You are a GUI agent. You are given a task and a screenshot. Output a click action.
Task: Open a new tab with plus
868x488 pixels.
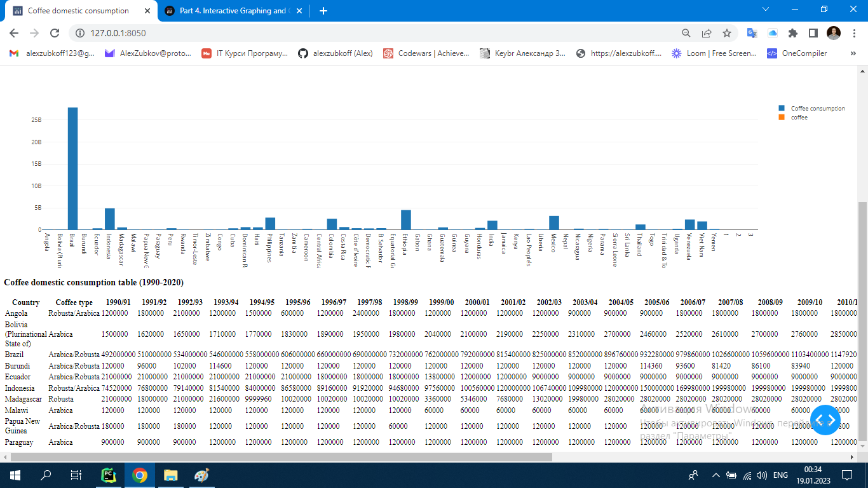(x=323, y=11)
